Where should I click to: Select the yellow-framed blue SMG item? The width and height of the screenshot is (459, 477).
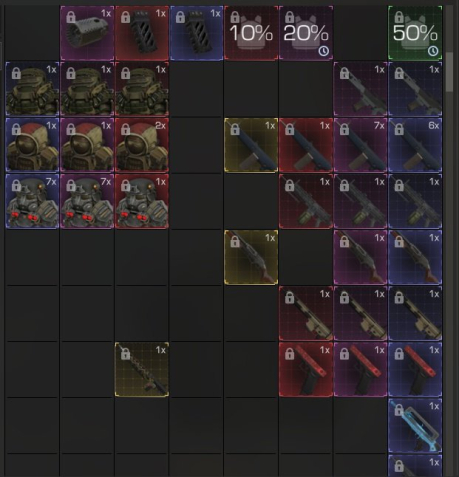(x=251, y=145)
